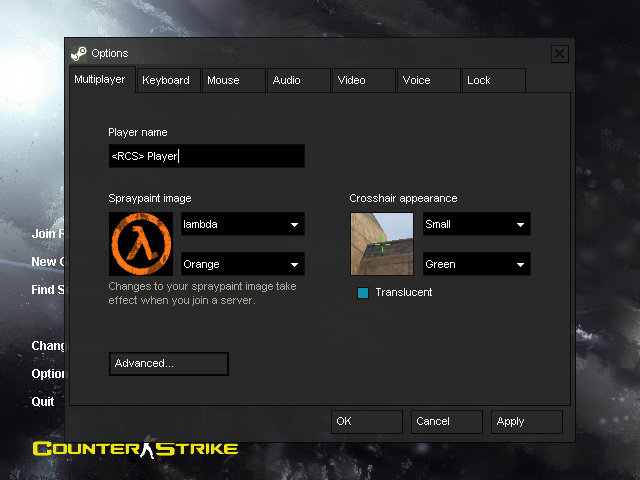The image size is (640, 480).
Task: Close the Options dialog with X button
Action: point(559,54)
